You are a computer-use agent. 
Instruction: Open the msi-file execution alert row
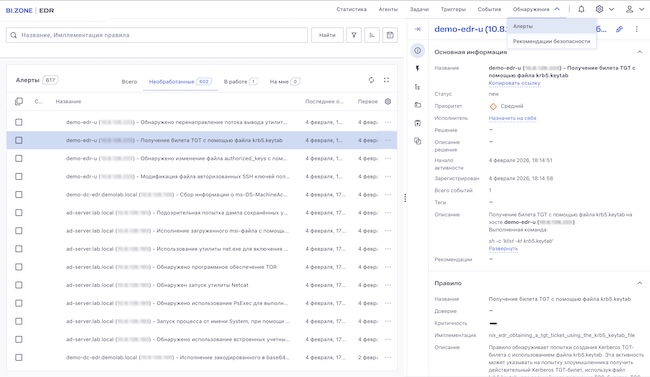tap(201, 231)
